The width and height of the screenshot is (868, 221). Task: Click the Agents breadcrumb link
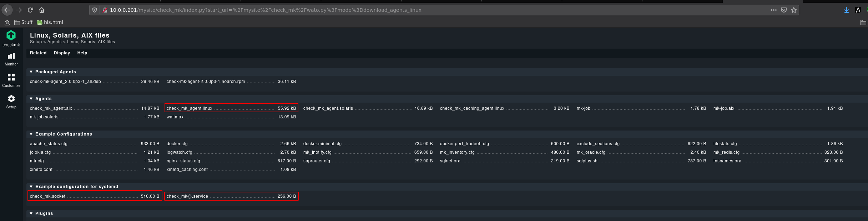click(54, 42)
